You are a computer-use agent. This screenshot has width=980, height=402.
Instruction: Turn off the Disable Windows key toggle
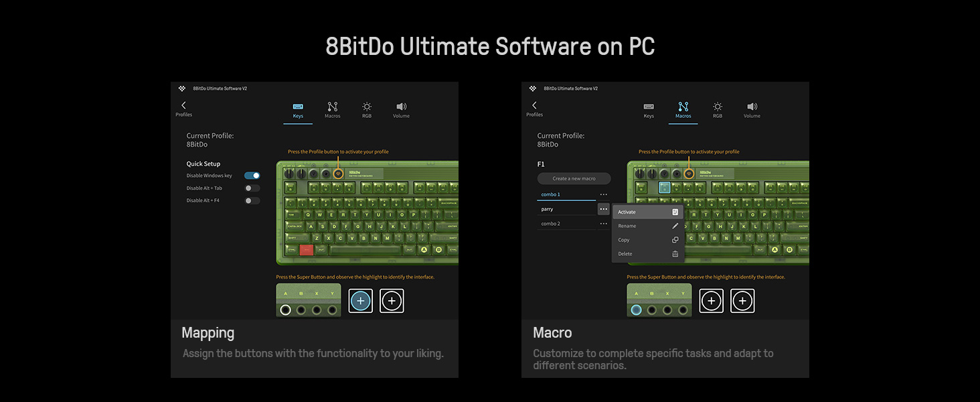(252, 176)
